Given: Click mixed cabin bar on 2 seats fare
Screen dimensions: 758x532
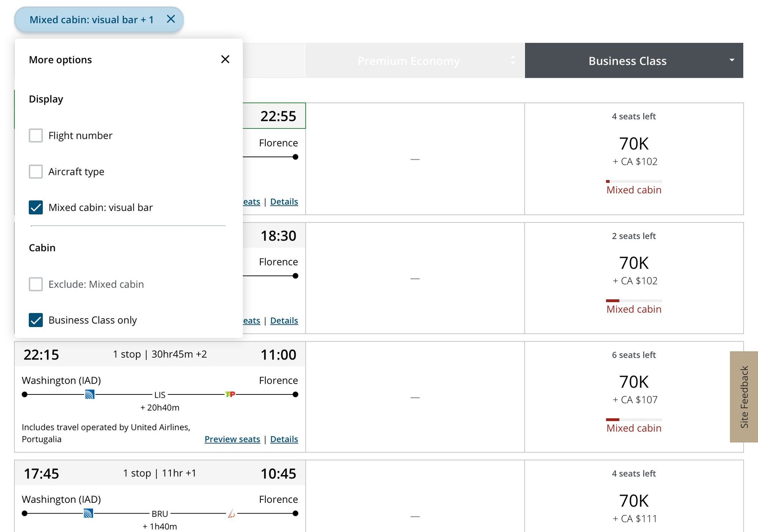Looking at the screenshot, I should [x=634, y=300].
